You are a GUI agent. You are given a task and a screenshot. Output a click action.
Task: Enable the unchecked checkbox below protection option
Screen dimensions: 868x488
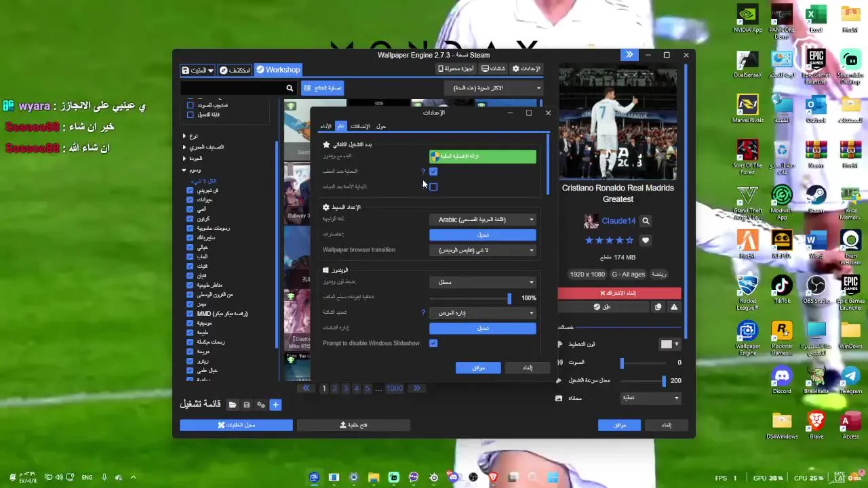pyautogui.click(x=433, y=187)
